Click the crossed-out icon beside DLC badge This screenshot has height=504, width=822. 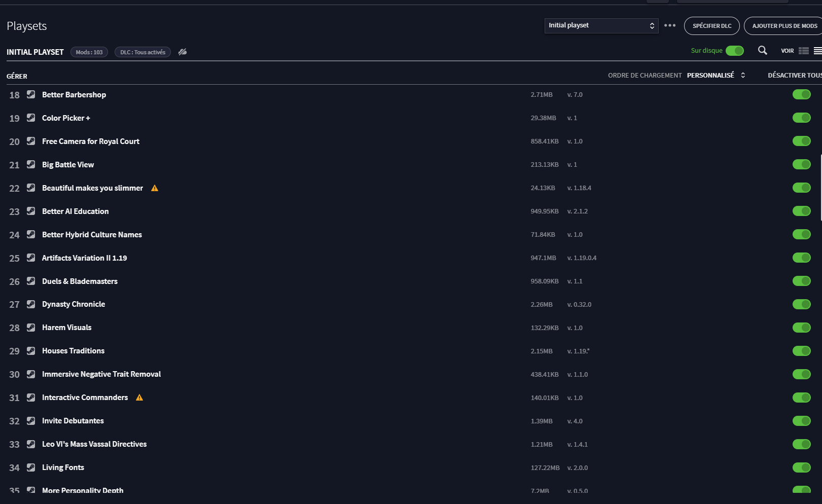[183, 52]
